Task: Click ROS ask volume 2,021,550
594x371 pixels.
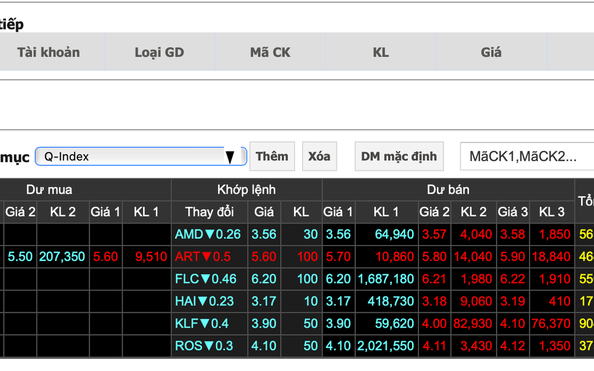Action: tap(386, 346)
